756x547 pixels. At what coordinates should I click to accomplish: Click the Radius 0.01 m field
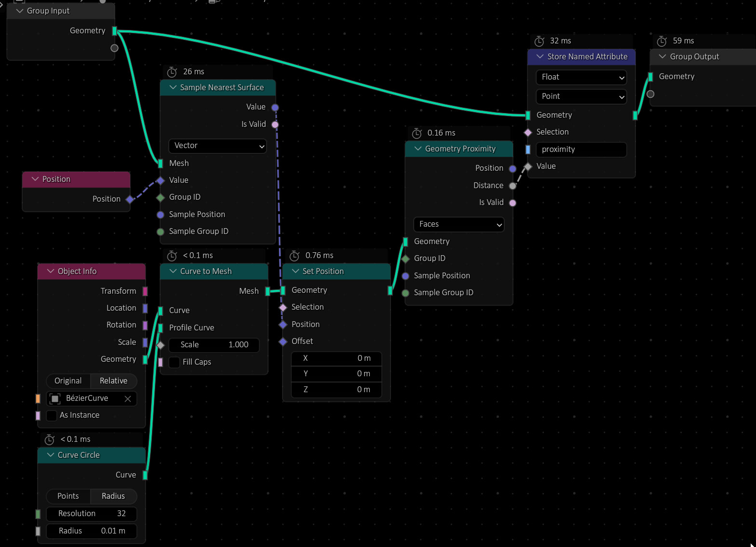pyautogui.click(x=92, y=531)
